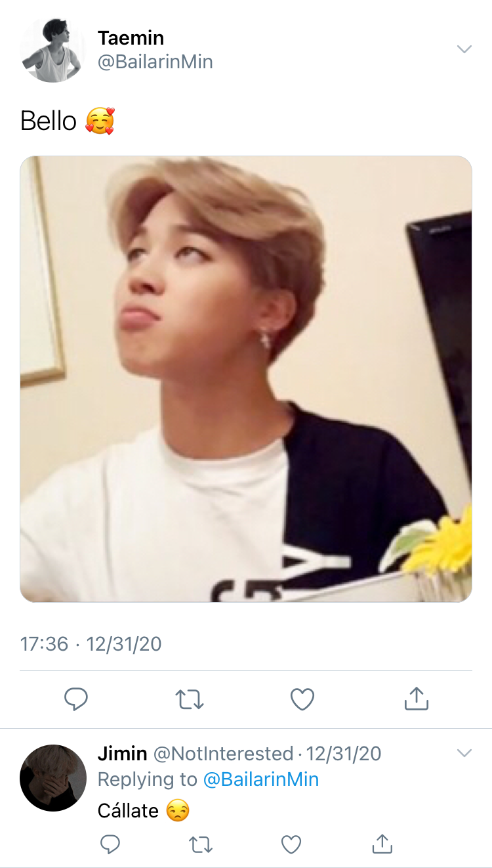The width and height of the screenshot is (492, 868).
Task: Open the @BailarinMin handle under Taemin
Action: click(155, 62)
